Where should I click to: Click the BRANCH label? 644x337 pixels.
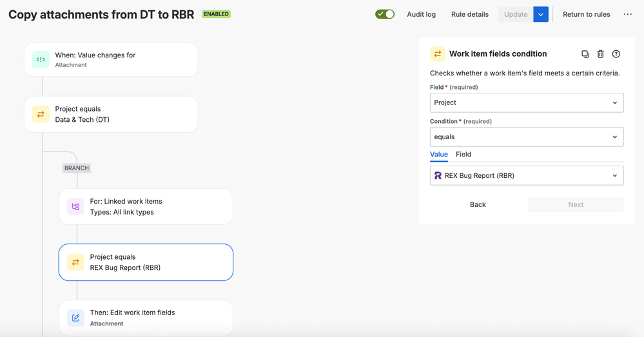[x=77, y=168]
